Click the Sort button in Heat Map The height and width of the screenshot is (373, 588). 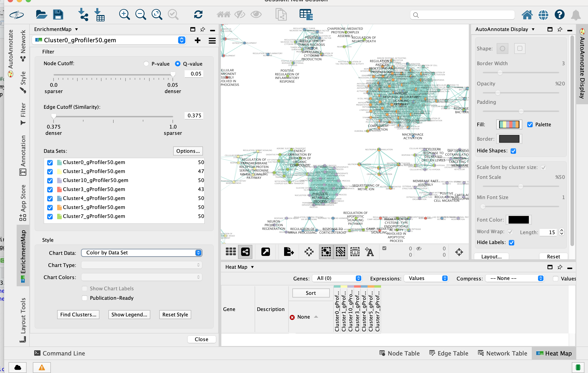coord(310,293)
